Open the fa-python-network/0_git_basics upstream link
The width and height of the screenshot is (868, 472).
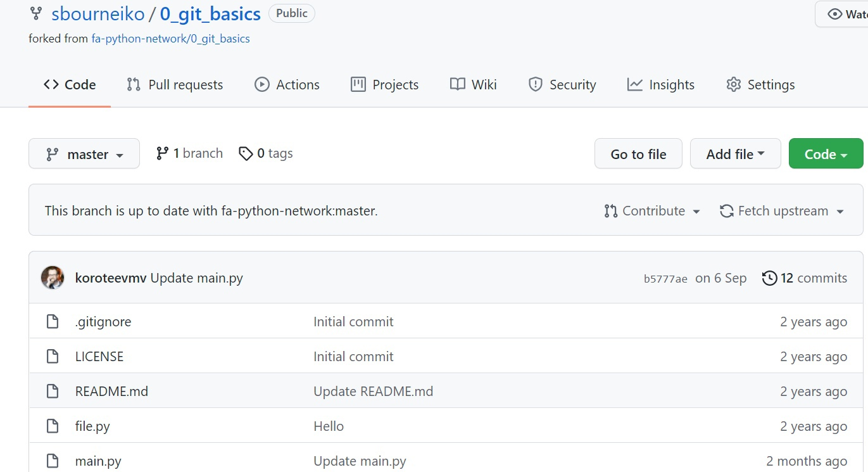(170, 39)
